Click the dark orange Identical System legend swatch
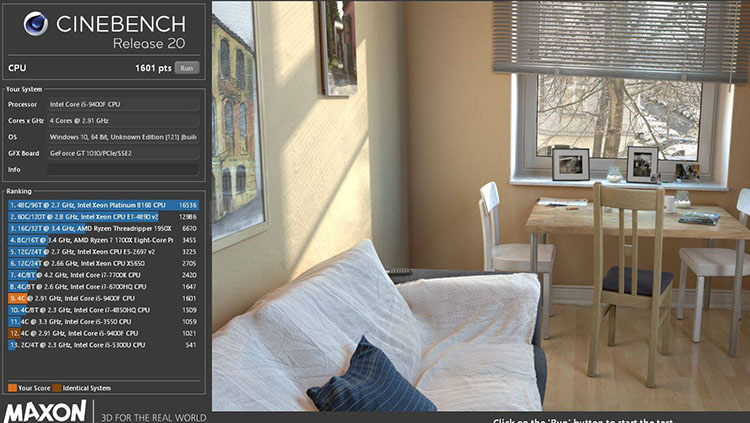 tap(57, 388)
